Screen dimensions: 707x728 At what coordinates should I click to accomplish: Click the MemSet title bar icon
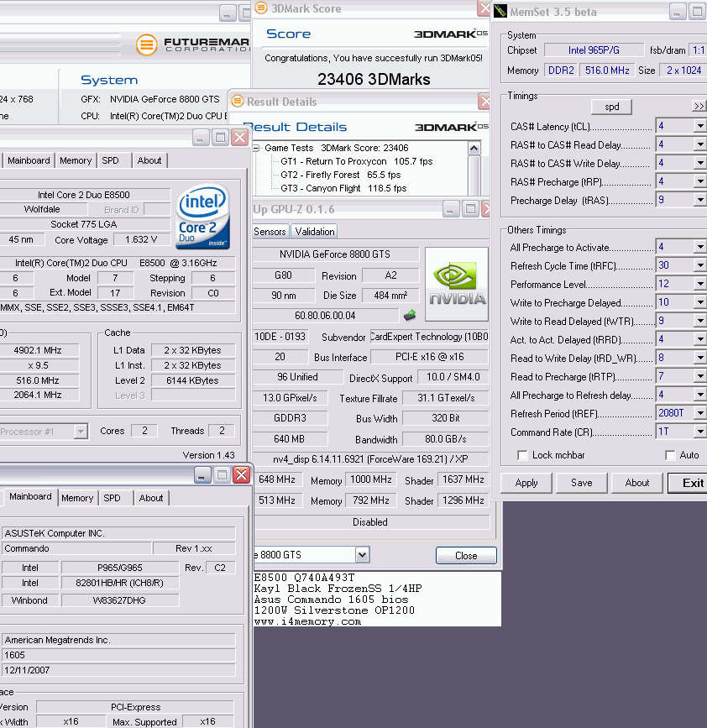click(x=500, y=11)
